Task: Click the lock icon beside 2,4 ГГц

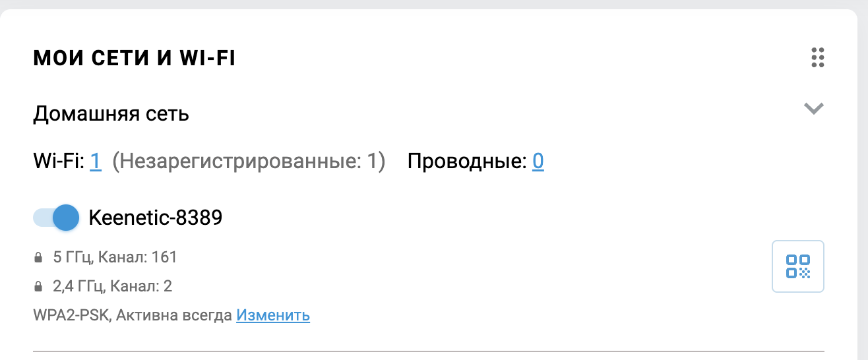Action: point(38,287)
